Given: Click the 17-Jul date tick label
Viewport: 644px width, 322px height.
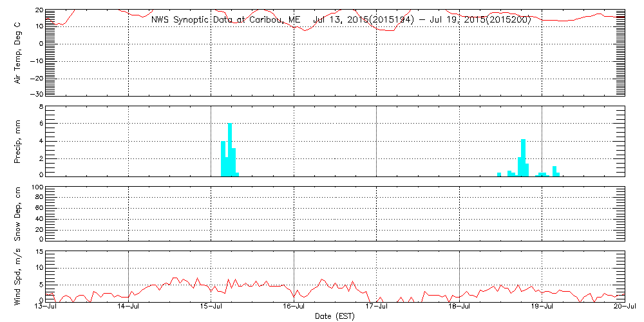Looking at the screenshot, I should [x=377, y=307].
